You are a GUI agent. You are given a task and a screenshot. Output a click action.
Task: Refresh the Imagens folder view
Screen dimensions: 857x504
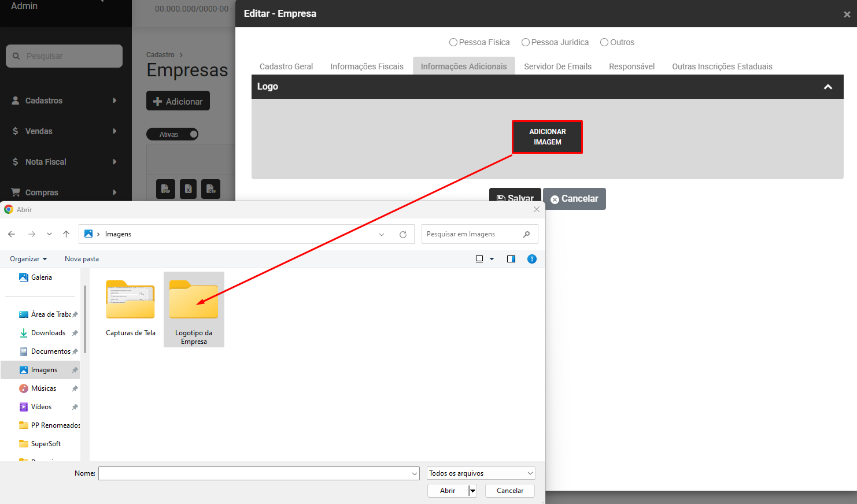point(403,234)
